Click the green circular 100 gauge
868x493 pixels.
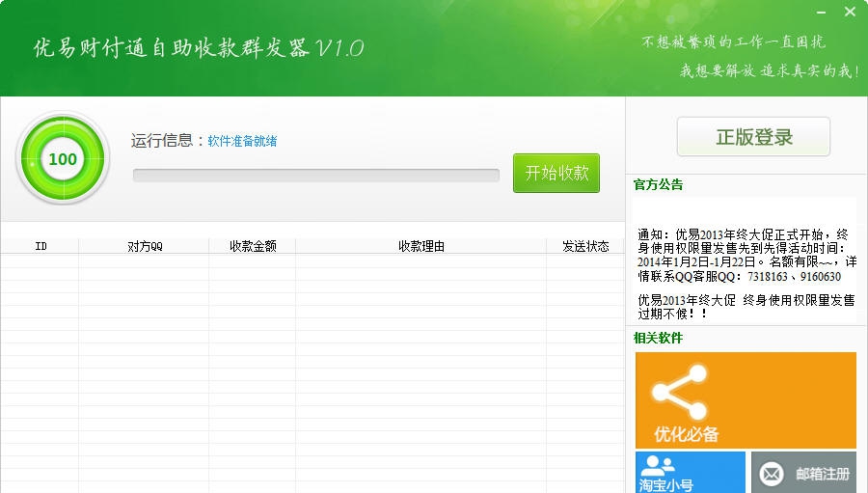pyautogui.click(x=63, y=159)
